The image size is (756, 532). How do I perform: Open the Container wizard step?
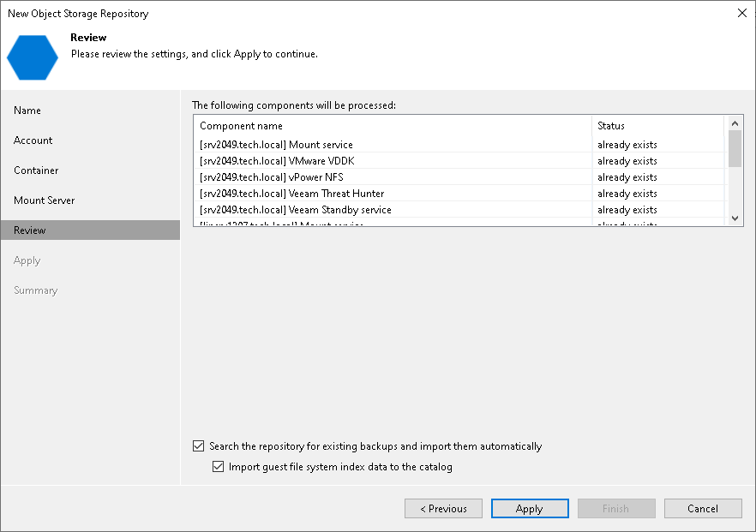click(36, 170)
